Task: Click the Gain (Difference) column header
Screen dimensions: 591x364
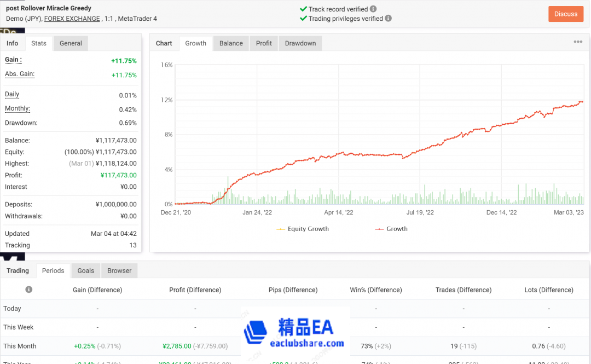Action: [97, 290]
